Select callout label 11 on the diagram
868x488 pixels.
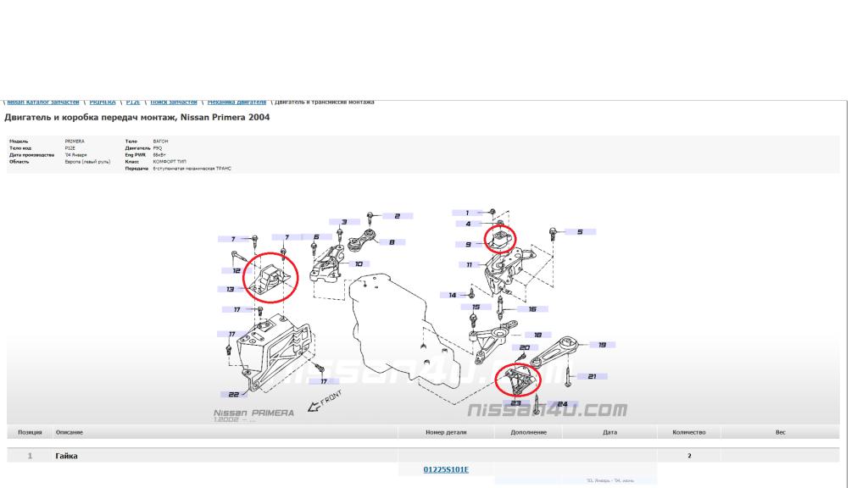470,265
